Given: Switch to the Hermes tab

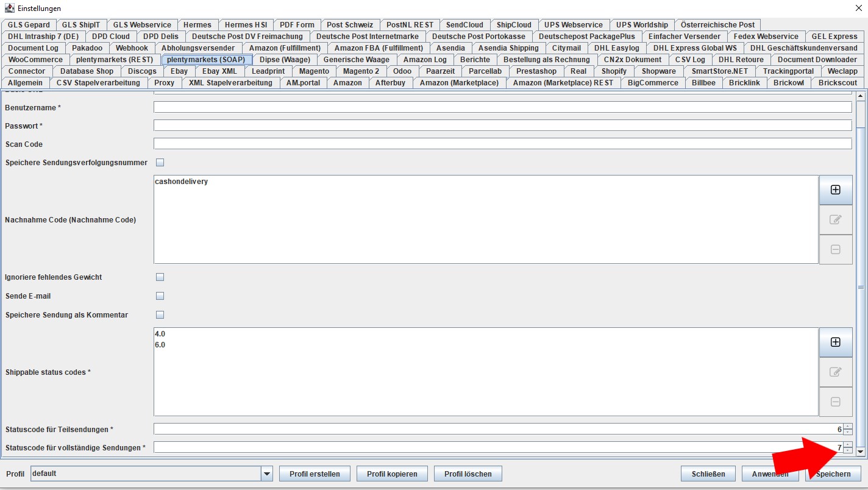Looking at the screenshot, I should coord(197,25).
